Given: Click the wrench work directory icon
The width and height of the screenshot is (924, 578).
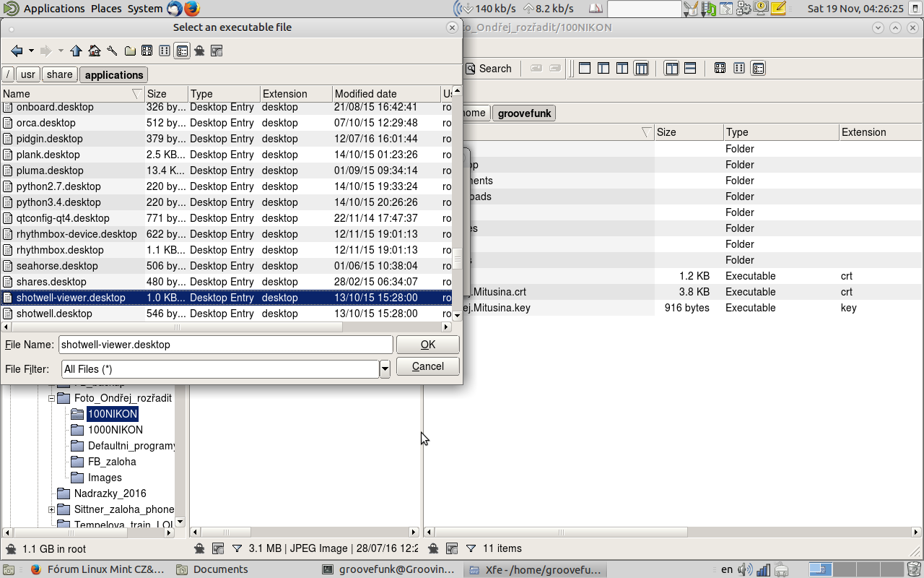Looking at the screenshot, I should (112, 51).
